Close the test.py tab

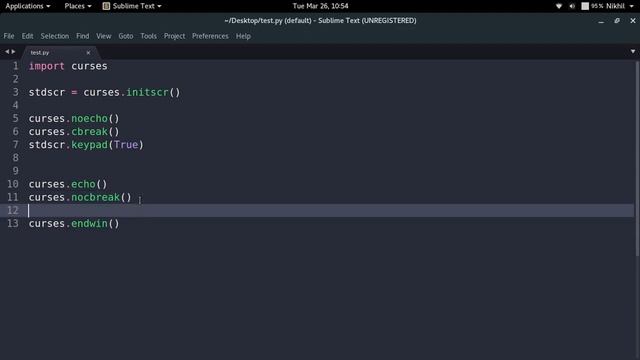(88, 53)
